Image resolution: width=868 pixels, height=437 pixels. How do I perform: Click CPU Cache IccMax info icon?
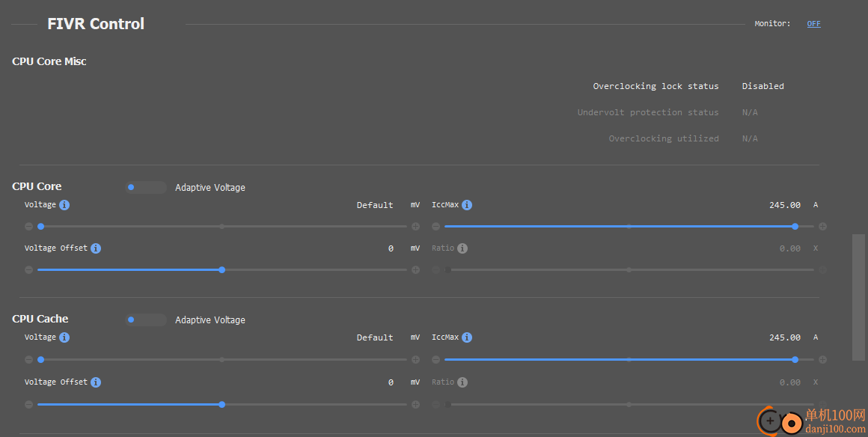pyautogui.click(x=467, y=337)
